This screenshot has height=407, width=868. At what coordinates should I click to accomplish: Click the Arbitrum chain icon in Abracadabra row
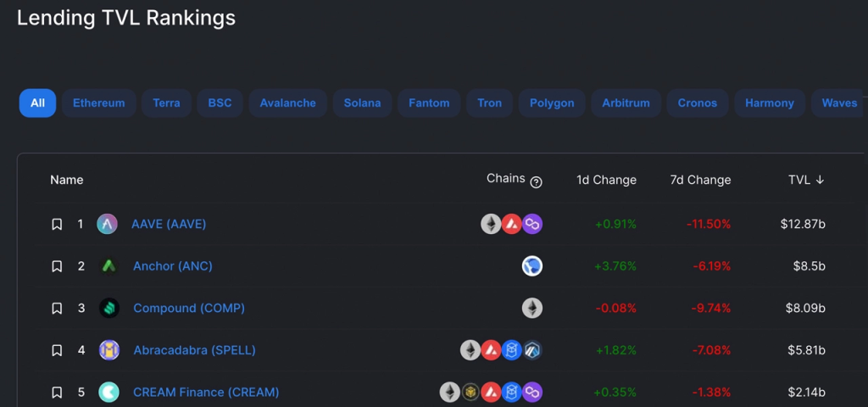click(x=532, y=350)
